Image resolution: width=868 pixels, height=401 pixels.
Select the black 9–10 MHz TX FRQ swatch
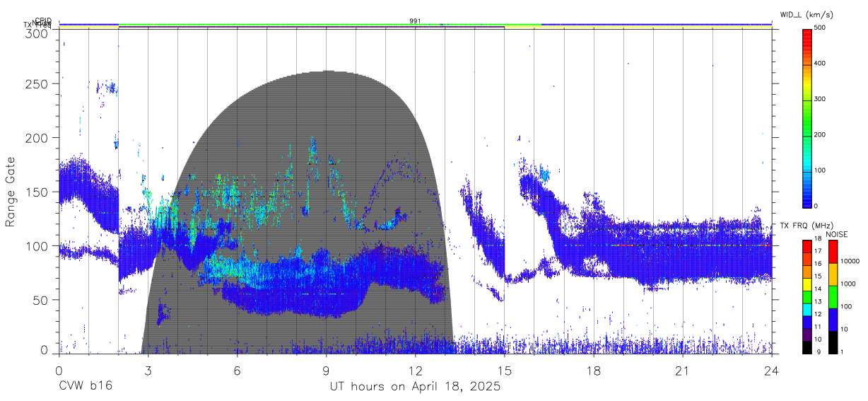coord(807,347)
